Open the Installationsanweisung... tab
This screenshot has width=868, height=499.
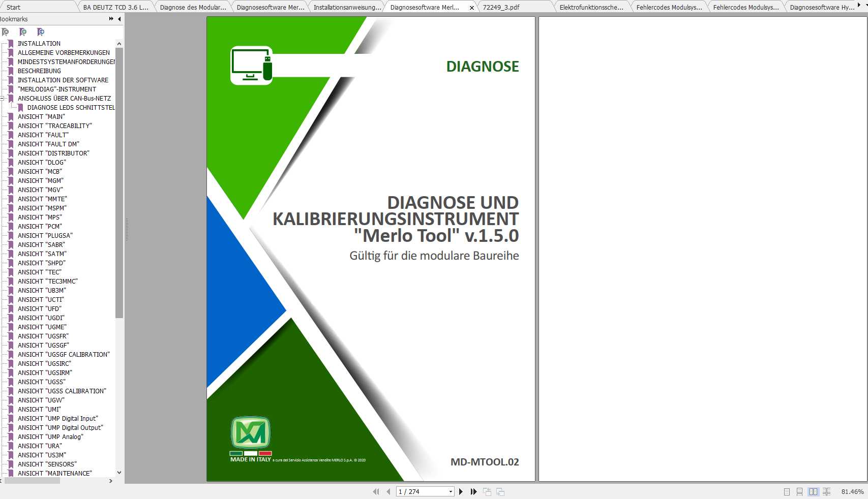pos(347,7)
